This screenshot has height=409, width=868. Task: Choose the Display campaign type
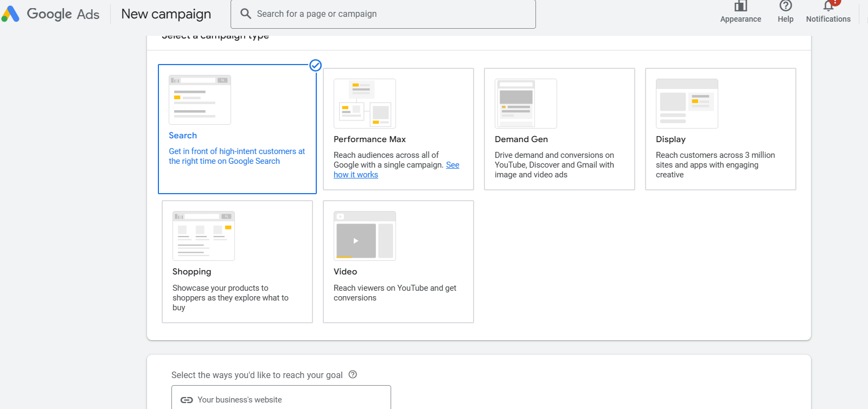(x=720, y=139)
